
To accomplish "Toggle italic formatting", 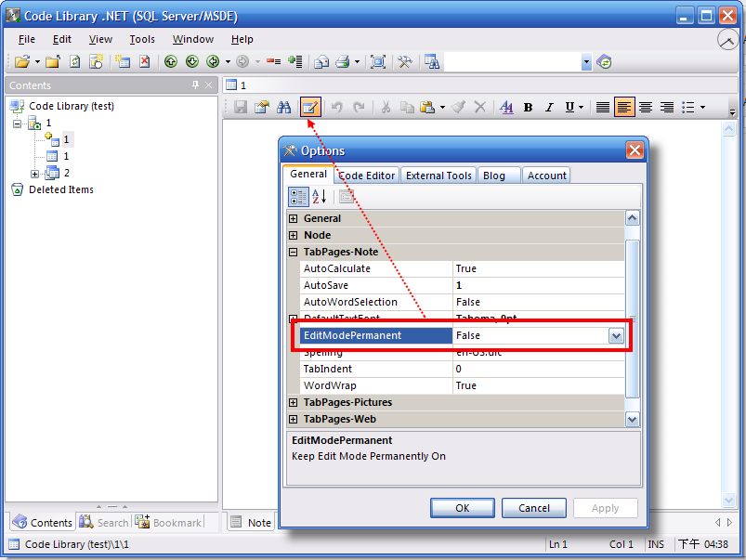I will coord(549,108).
